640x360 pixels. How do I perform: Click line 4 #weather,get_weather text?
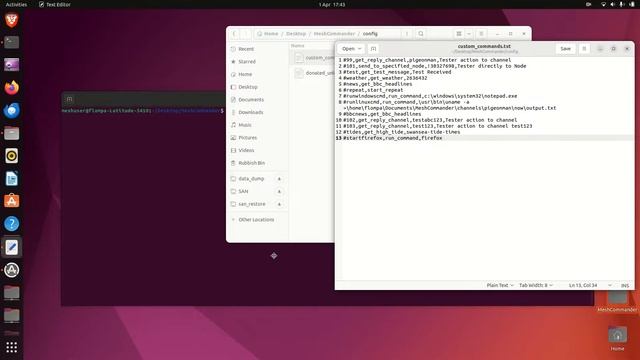coord(385,78)
